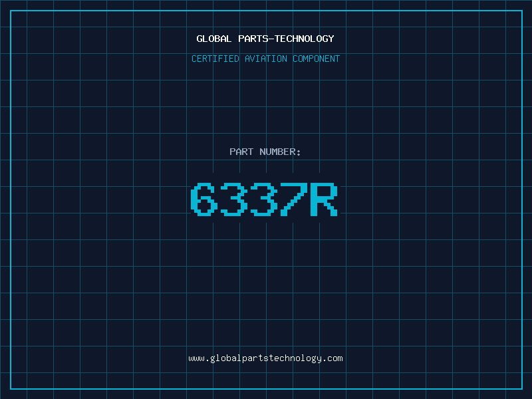This screenshot has width=532, height=399.
Task: Click the PART NUMBER: label
Action: [x=265, y=152]
